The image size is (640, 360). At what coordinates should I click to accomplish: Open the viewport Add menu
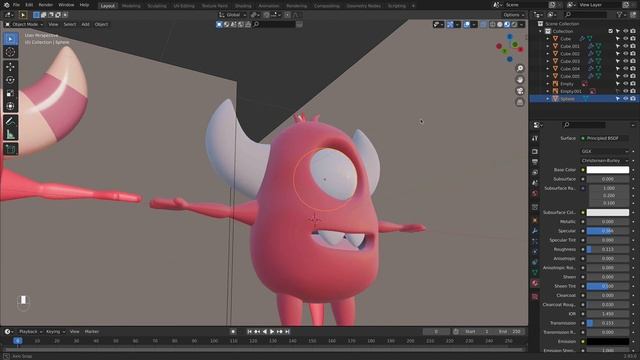pos(85,24)
